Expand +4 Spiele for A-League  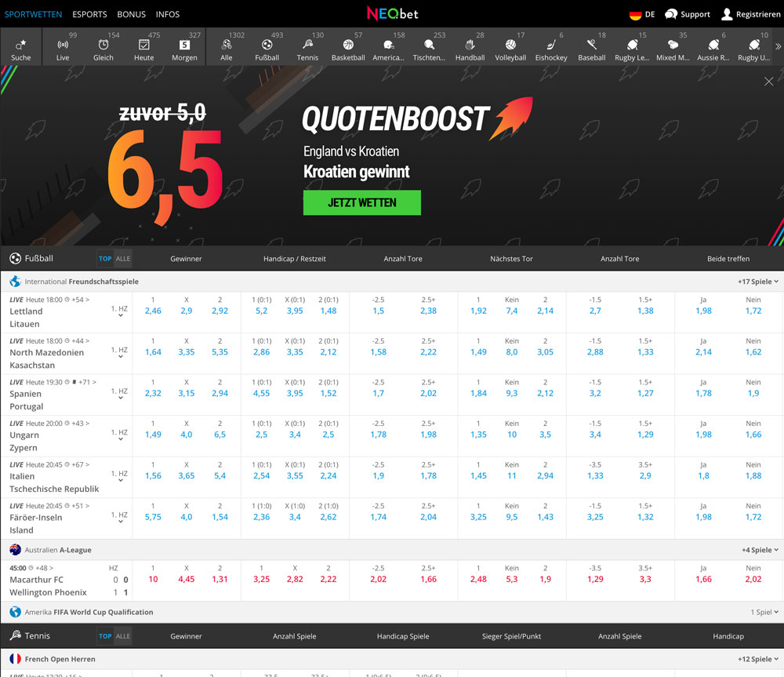tap(760, 550)
